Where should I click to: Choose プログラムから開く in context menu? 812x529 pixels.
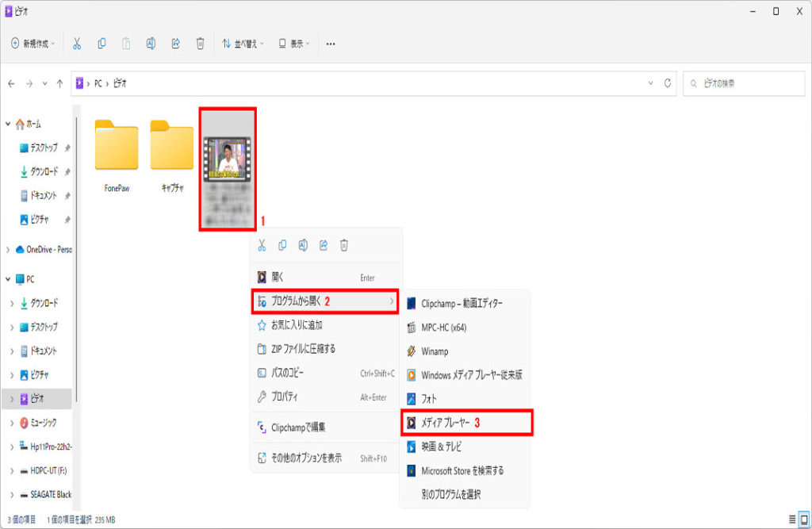(325, 301)
